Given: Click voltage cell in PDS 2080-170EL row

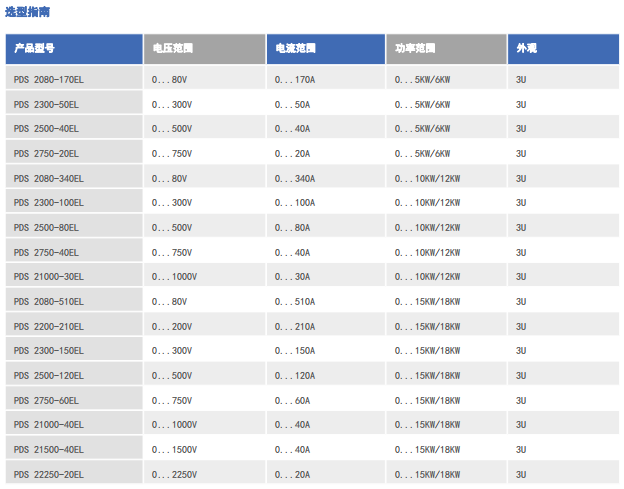Looking at the screenshot, I should 205,80.
